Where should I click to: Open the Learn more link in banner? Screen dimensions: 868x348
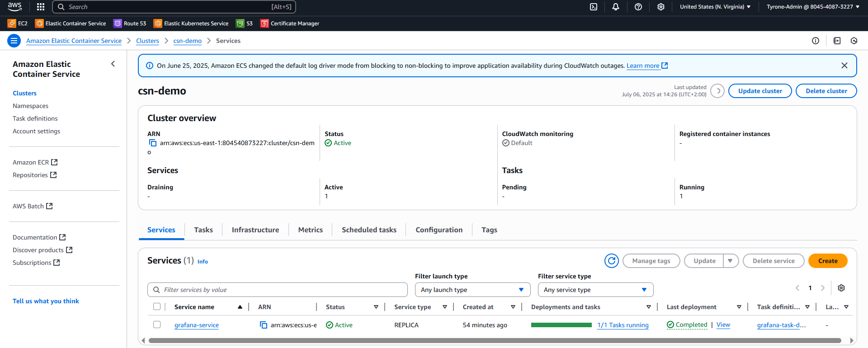(647, 66)
